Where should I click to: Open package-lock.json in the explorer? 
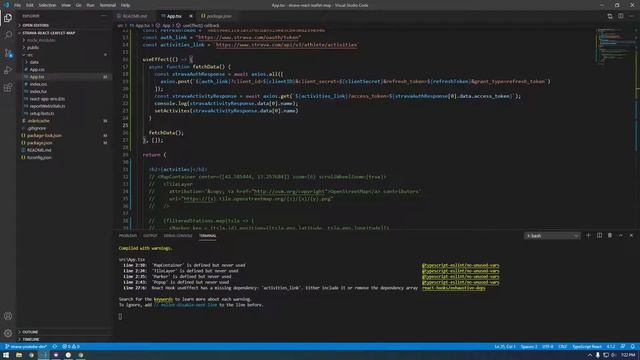pyautogui.click(x=44, y=136)
